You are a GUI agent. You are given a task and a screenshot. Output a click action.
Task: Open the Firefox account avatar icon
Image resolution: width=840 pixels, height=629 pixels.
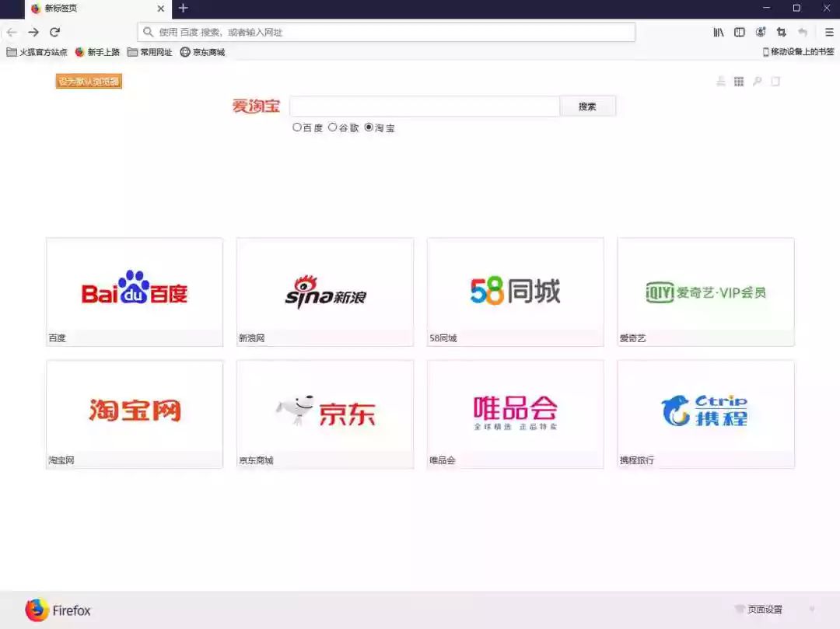coord(760,32)
